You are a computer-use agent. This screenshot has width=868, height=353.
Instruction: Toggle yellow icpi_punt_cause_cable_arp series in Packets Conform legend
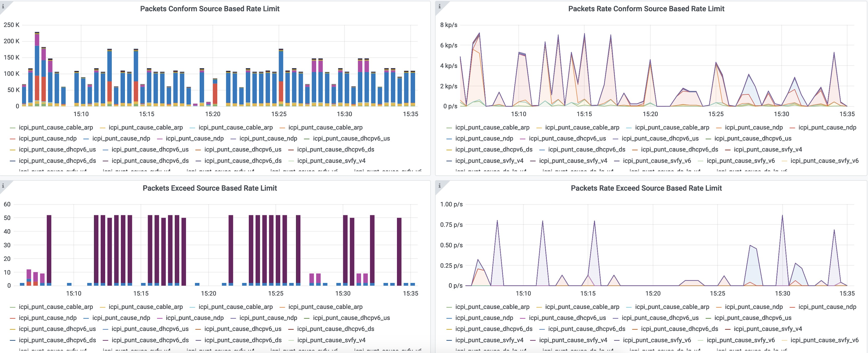[146, 127]
